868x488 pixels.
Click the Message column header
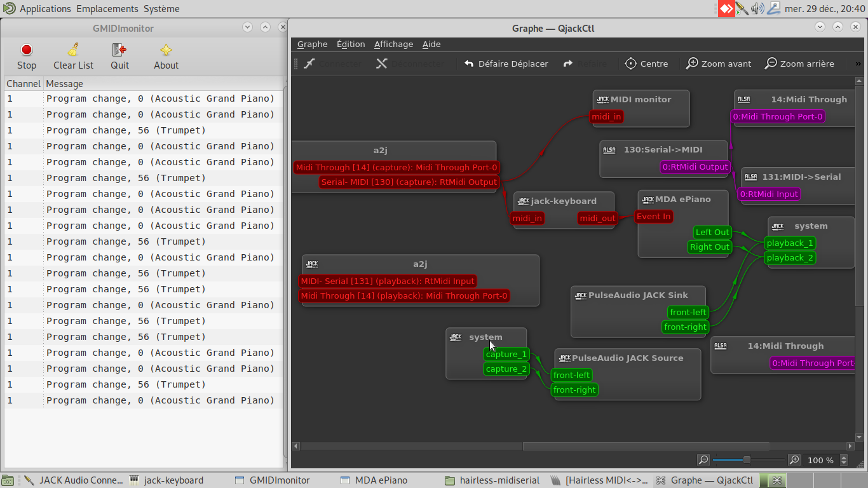pyautogui.click(x=163, y=84)
